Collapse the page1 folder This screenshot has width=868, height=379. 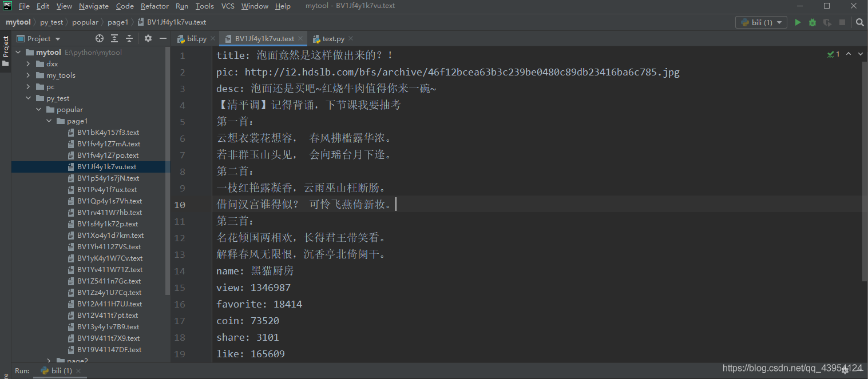tap(49, 121)
